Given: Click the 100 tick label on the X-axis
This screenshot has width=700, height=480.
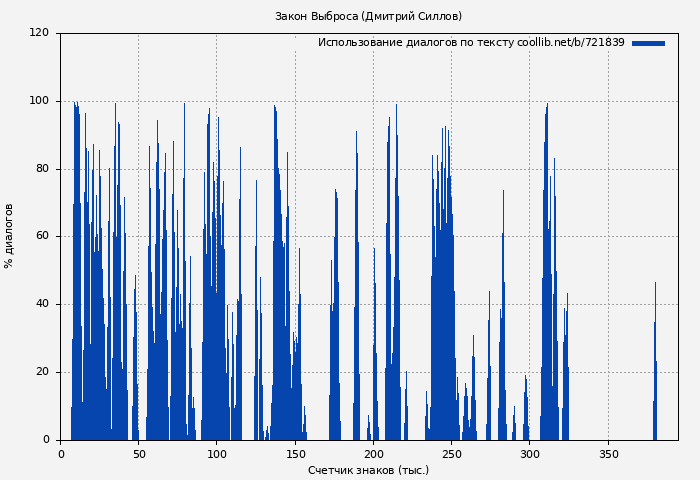Looking at the screenshot, I should (x=217, y=454).
